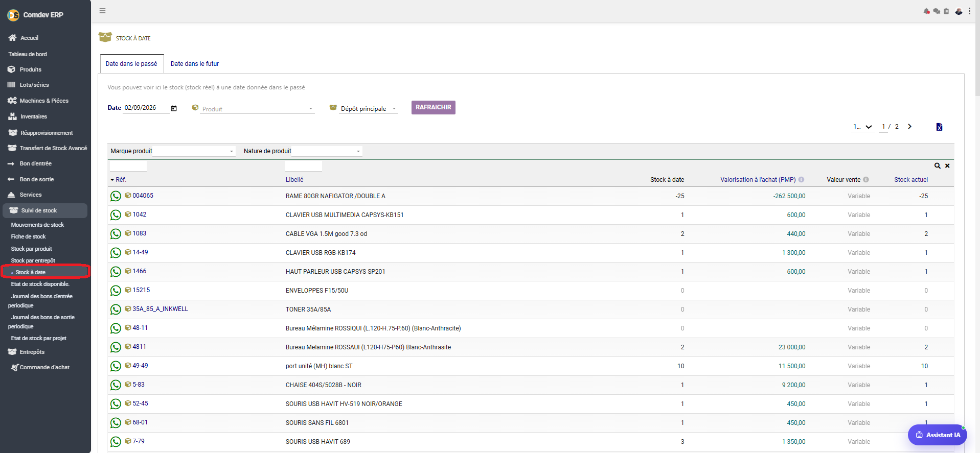Click info icon next to Valorisation à l'achat
The width and height of the screenshot is (980, 453).
pos(801,180)
